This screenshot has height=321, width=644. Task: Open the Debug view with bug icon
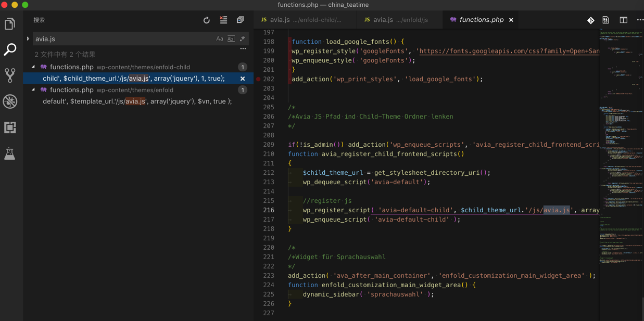tap(10, 101)
